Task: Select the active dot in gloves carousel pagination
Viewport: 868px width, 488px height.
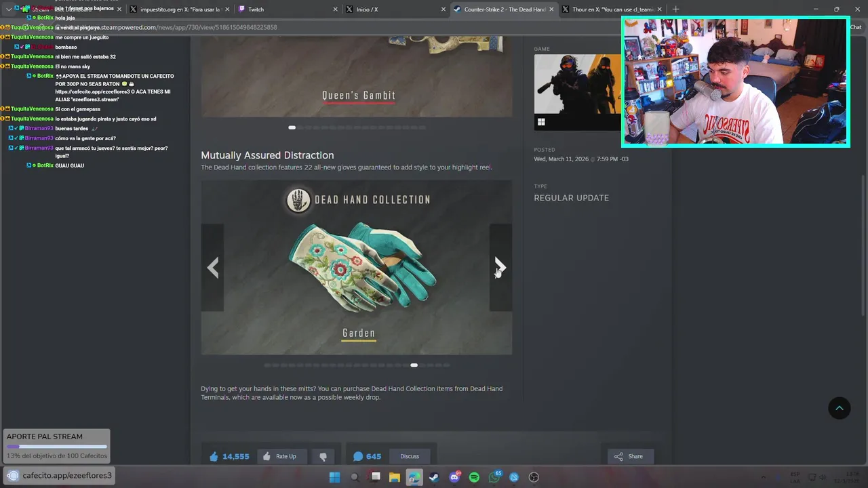Action: [414, 365]
